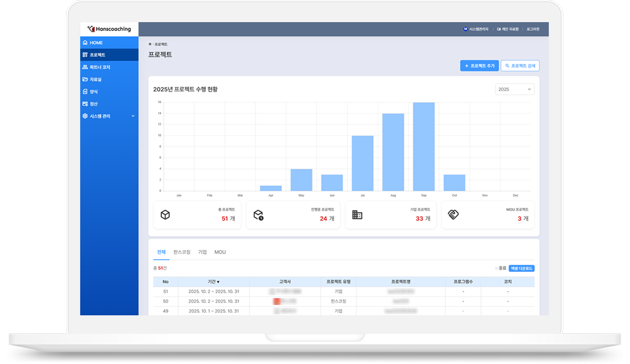Open the 2025 year dropdown
The height and width of the screenshot is (364, 630).
pyautogui.click(x=514, y=89)
